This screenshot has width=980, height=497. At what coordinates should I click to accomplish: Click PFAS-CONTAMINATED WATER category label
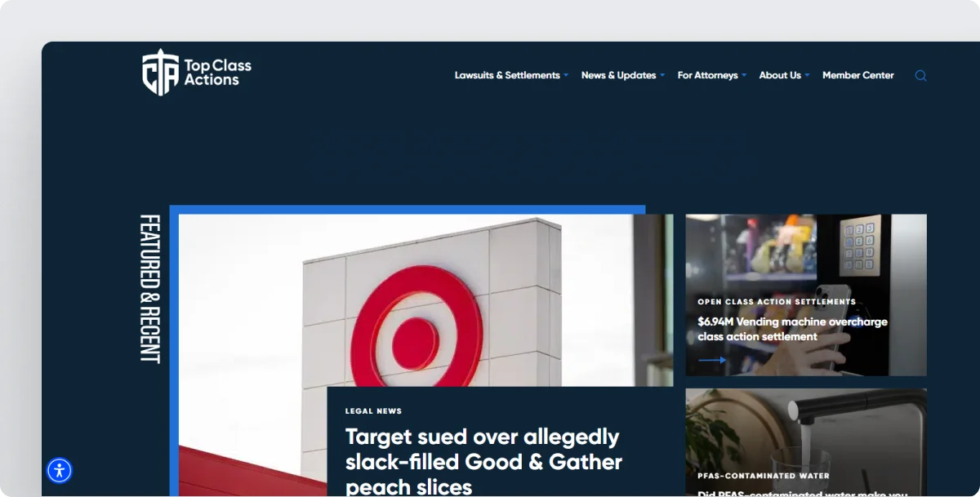(764, 476)
